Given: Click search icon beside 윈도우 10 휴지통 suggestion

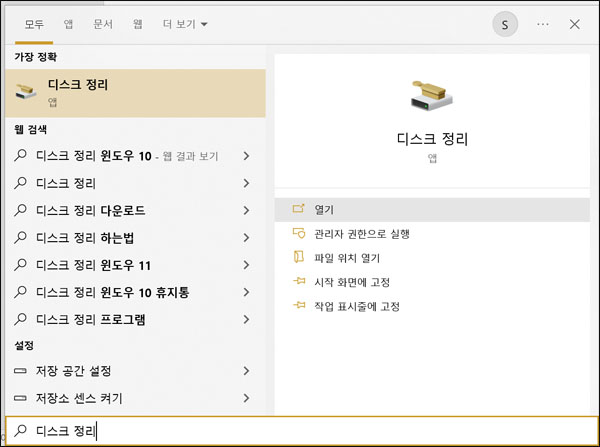Looking at the screenshot, I should click(x=21, y=292).
